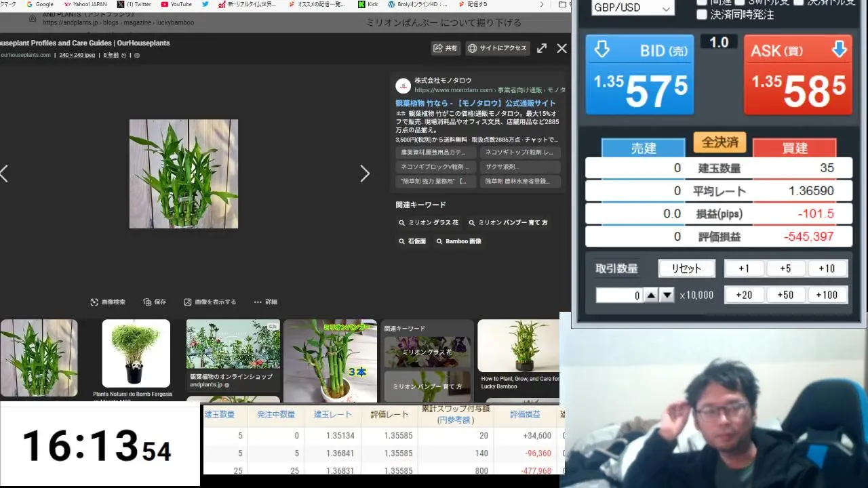This screenshot has height=488, width=868.
Task: Add +100 to trade quantity
Action: (x=827, y=295)
